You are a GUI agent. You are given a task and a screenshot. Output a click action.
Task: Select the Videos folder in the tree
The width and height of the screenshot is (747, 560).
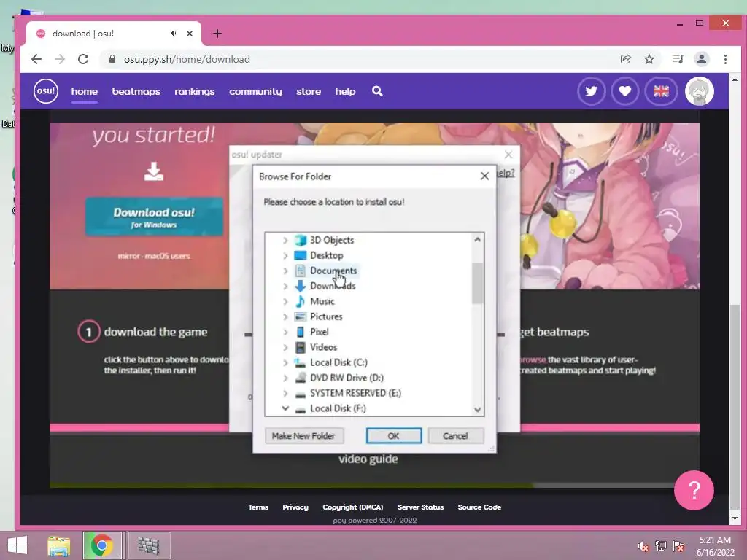pos(323,347)
